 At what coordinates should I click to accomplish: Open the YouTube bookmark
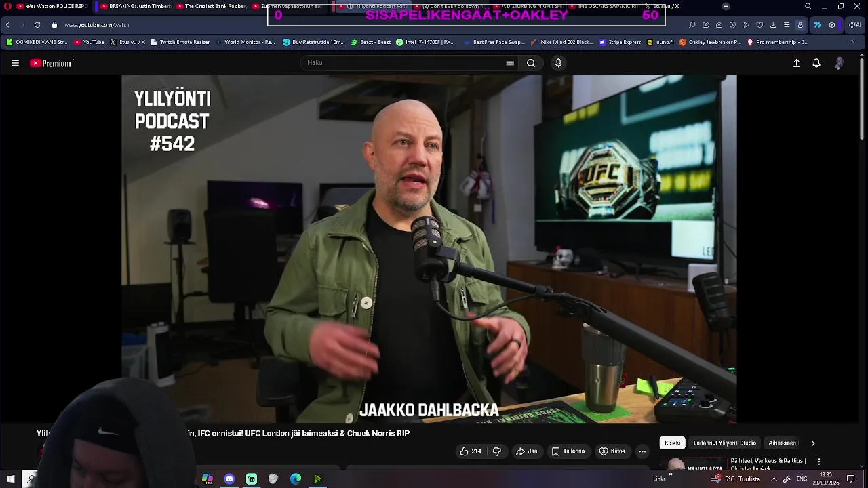click(x=89, y=42)
